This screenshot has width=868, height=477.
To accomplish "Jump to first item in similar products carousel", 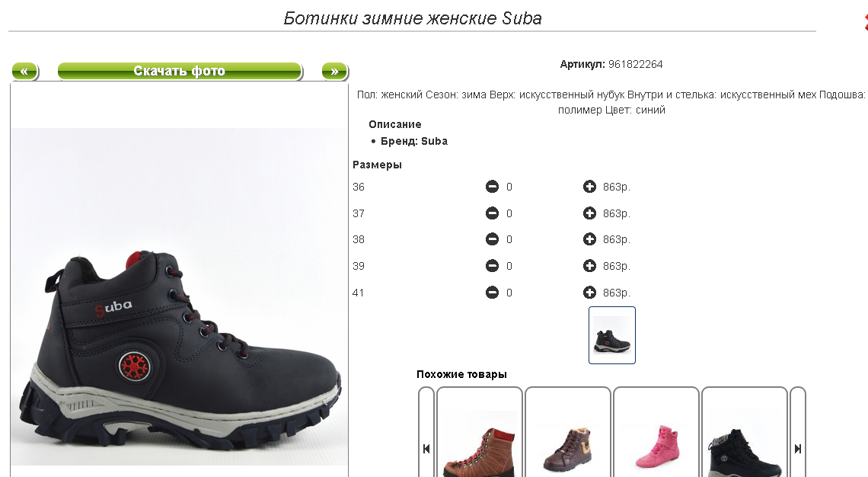I will (426, 449).
